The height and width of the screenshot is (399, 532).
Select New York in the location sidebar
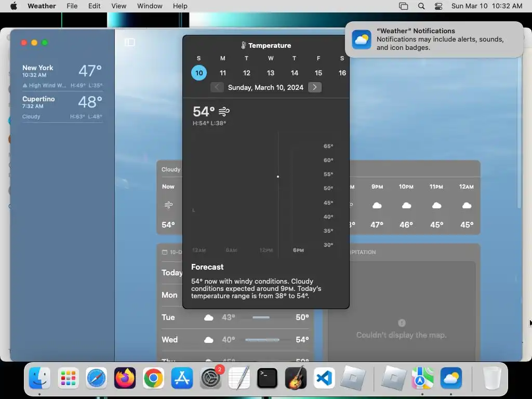point(62,76)
